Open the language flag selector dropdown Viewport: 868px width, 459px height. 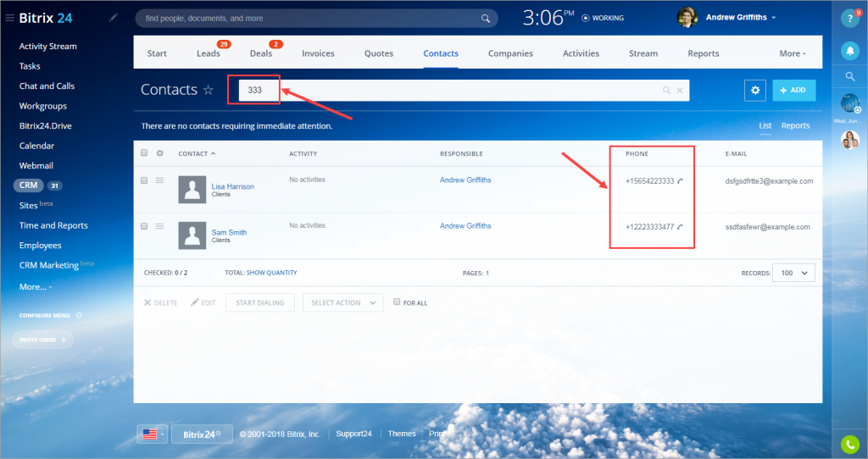point(153,434)
